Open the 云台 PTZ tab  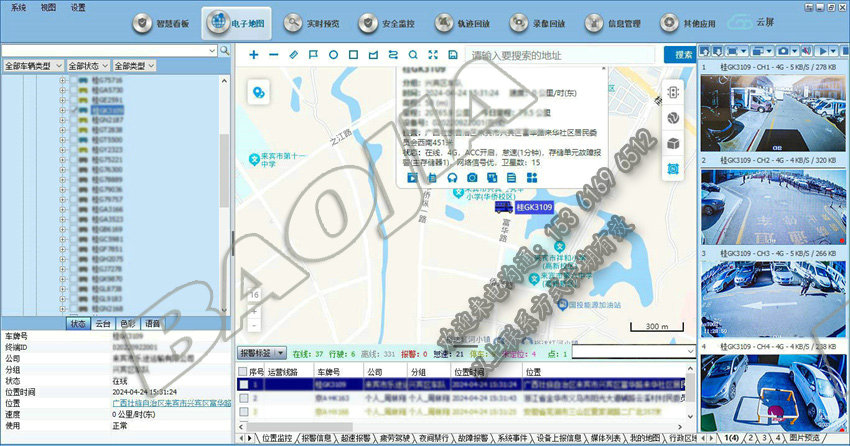(103, 324)
